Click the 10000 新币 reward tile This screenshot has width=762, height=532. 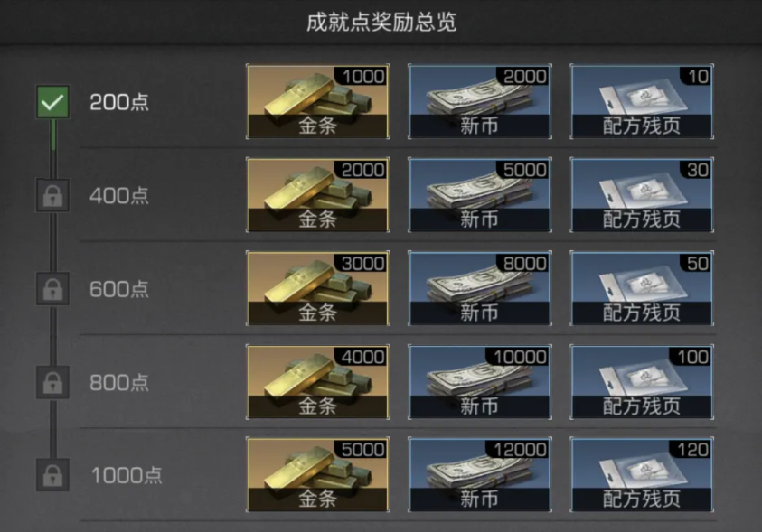point(480,382)
